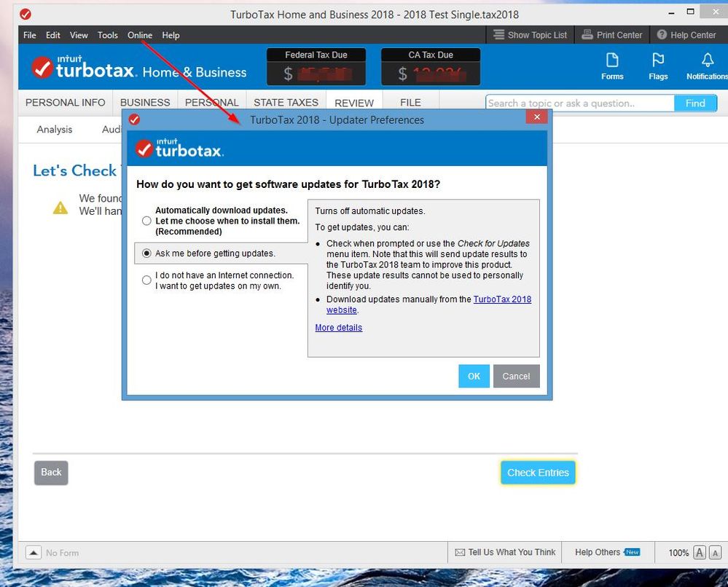Click the smaller text size A icon
728x587 pixels.
point(715,552)
